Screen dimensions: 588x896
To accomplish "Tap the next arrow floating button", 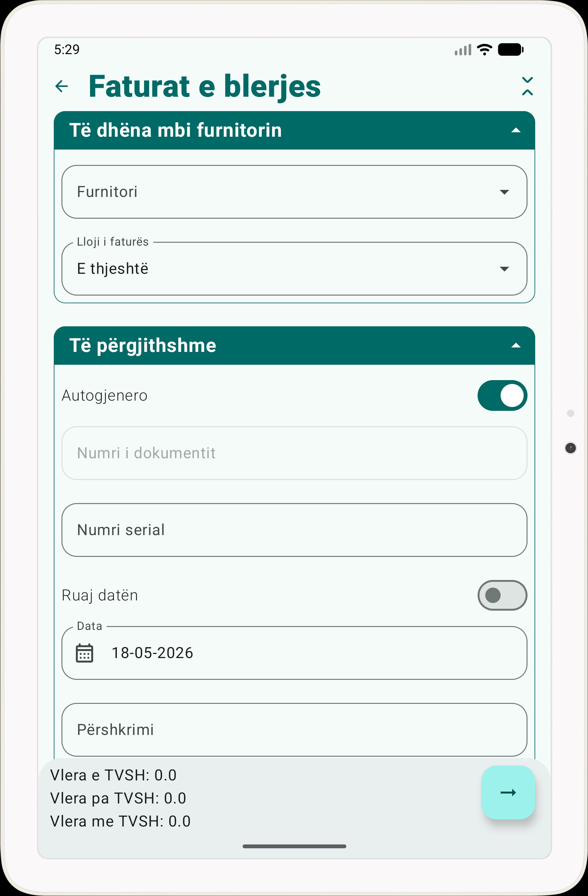I will [508, 793].
